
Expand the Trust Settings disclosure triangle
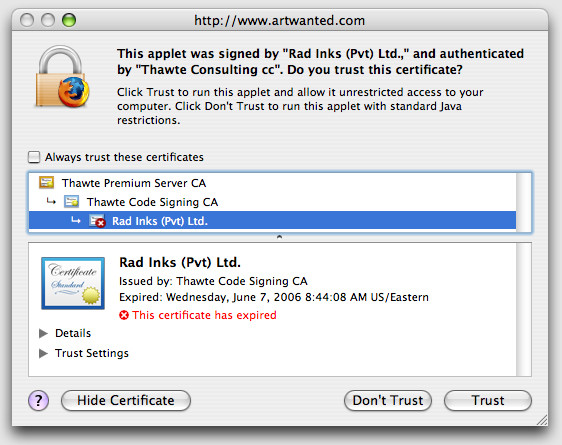[43, 353]
